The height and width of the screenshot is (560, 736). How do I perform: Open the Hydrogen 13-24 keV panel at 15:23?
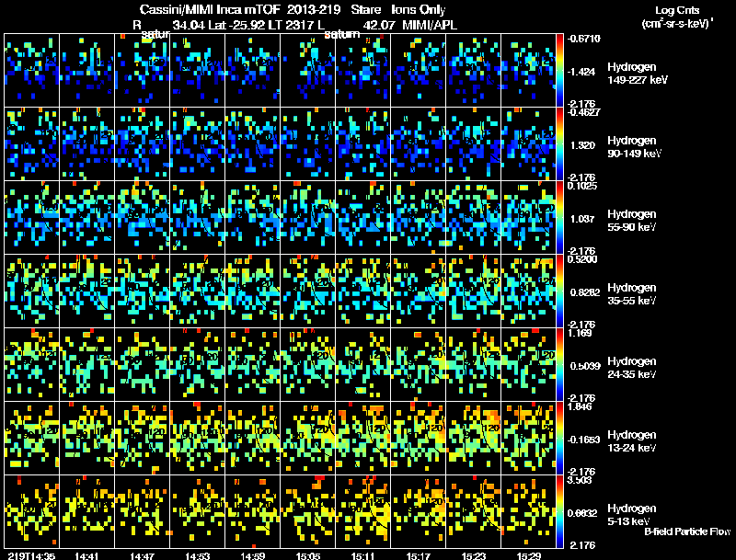(474, 439)
